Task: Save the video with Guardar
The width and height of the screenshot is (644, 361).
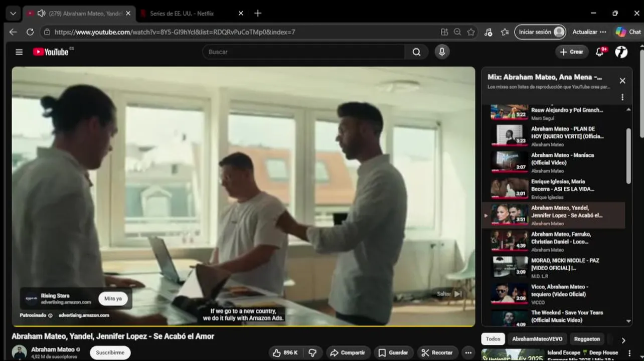Action: pyautogui.click(x=393, y=352)
